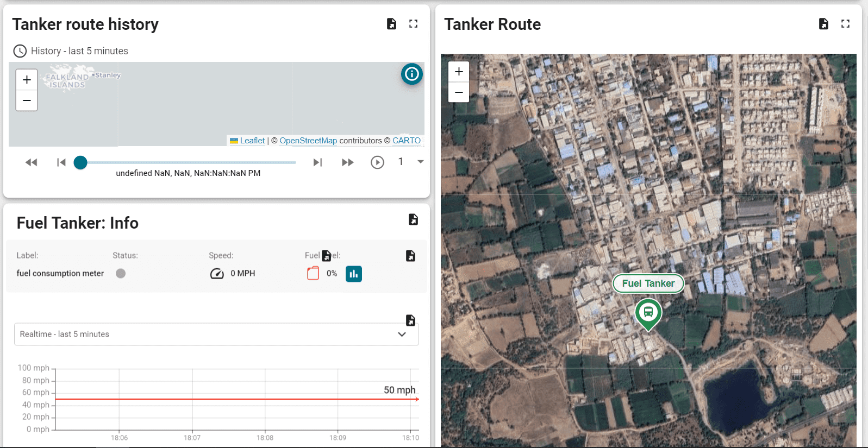This screenshot has height=448, width=868.
Task: Show info on route history map
Action: pyautogui.click(x=412, y=74)
